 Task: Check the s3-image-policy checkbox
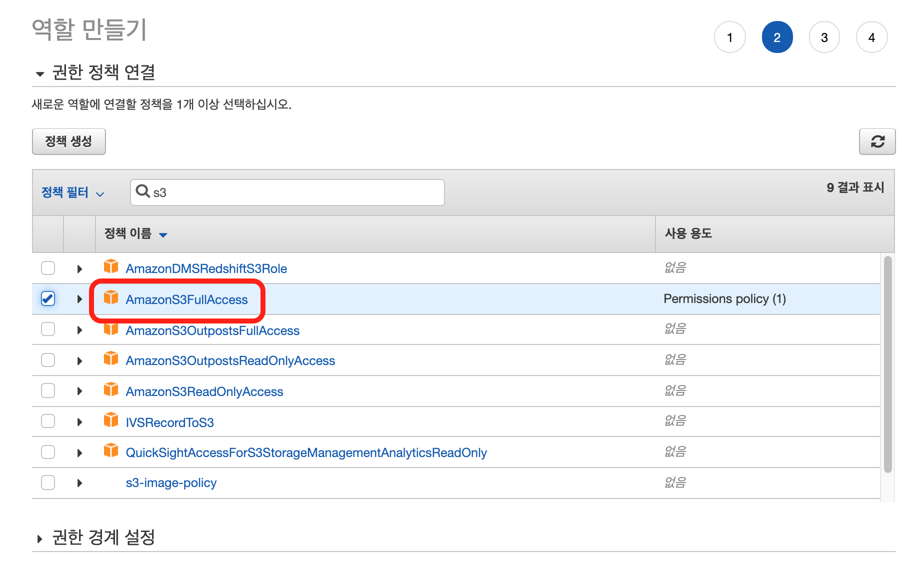coord(48,482)
